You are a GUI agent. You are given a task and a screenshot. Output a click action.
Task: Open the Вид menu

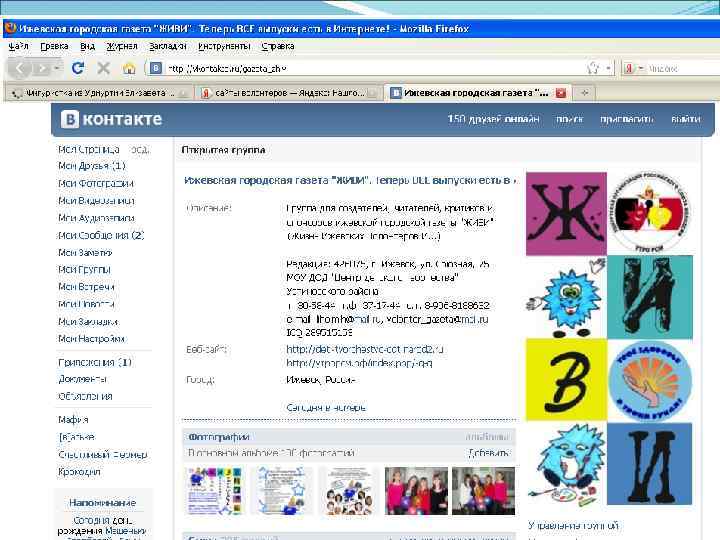87,46
